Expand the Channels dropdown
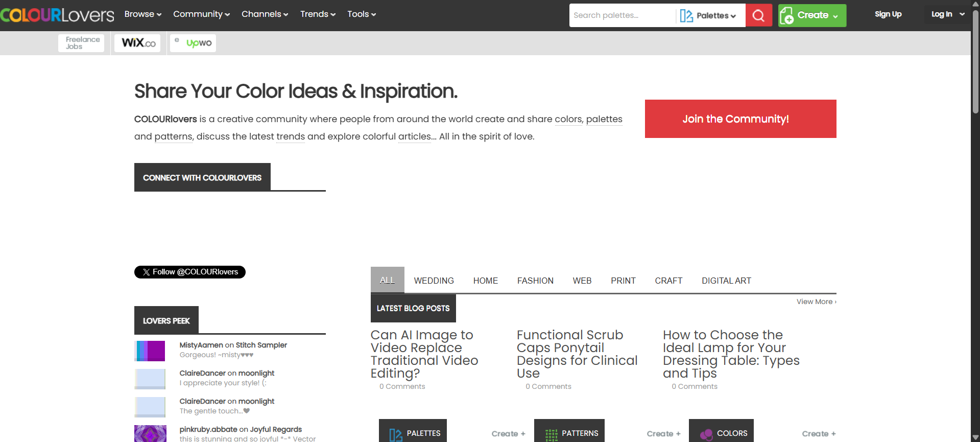 pos(265,14)
